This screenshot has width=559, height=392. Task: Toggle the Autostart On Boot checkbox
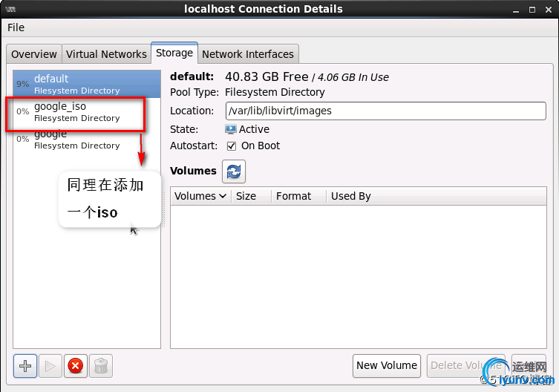(x=232, y=146)
